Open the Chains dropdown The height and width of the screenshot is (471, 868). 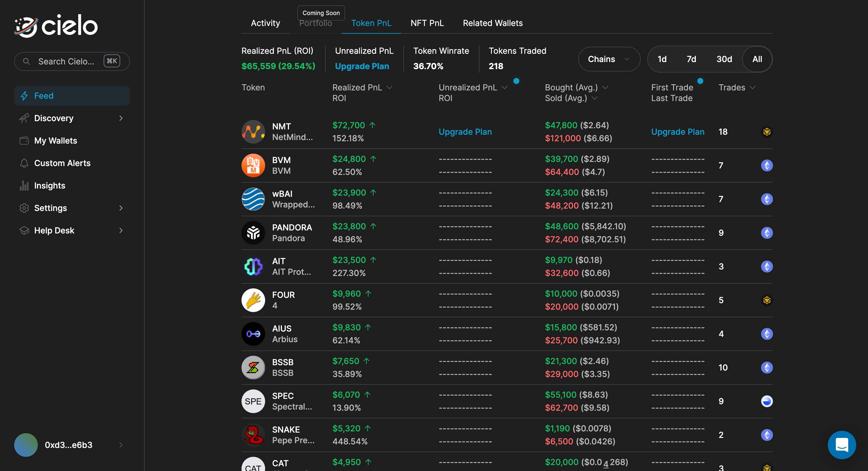pyautogui.click(x=608, y=59)
